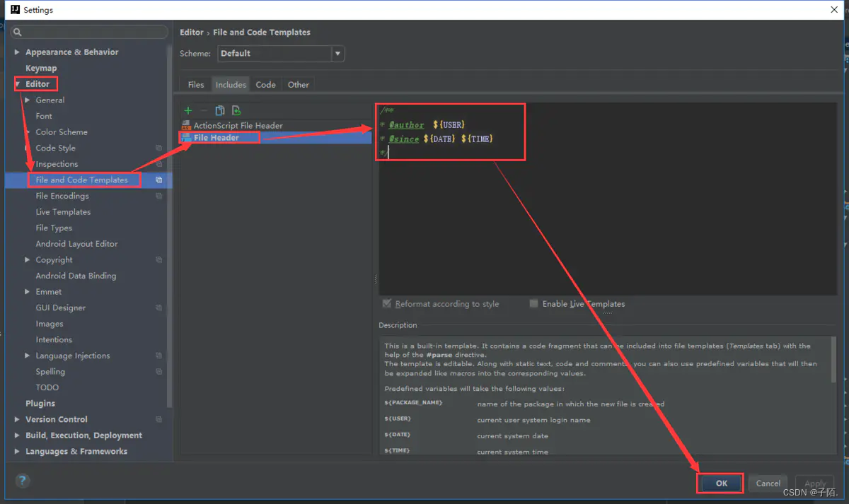Expand Build, Execution, Deployment section
Screen dimensions: 849x504
tap(18, 435)
